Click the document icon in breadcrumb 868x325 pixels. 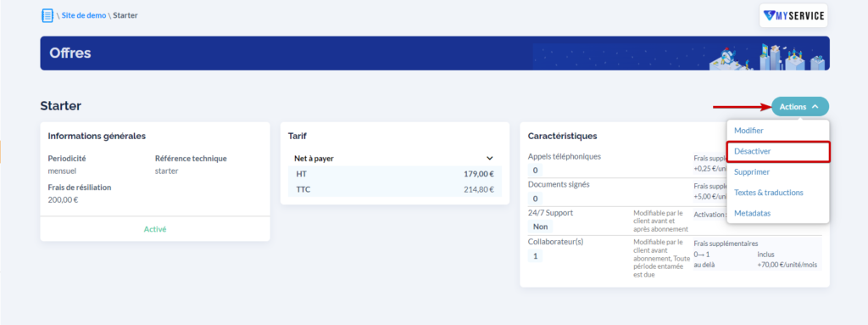pos(47,15)
